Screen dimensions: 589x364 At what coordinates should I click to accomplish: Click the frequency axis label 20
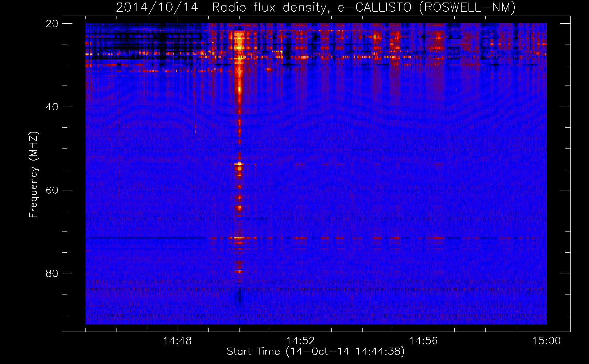point(52,24)
